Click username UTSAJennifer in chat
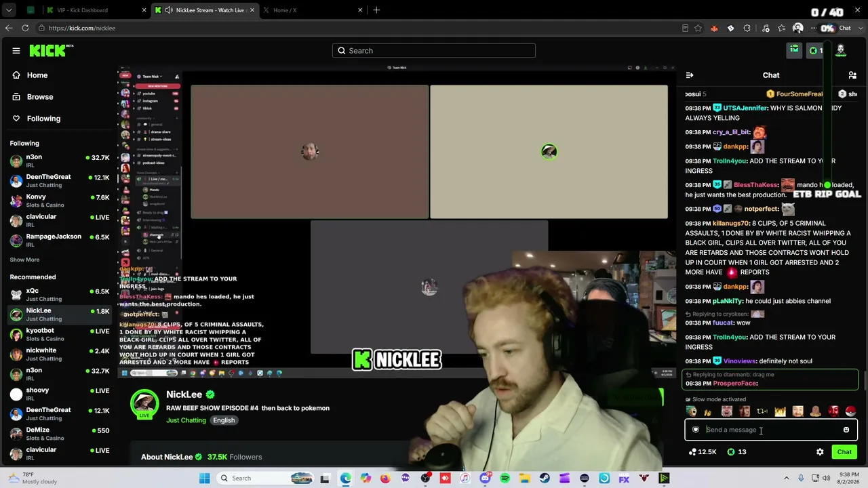The width and height of the screenshot is (868, 488). pyautogui.click(x=745, y=108)
